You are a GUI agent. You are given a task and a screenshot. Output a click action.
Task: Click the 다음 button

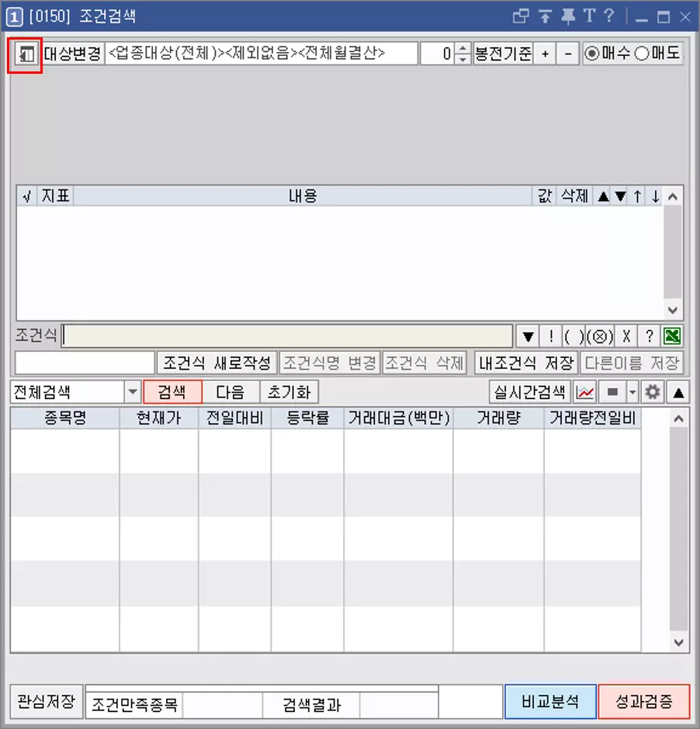point(230,392)
